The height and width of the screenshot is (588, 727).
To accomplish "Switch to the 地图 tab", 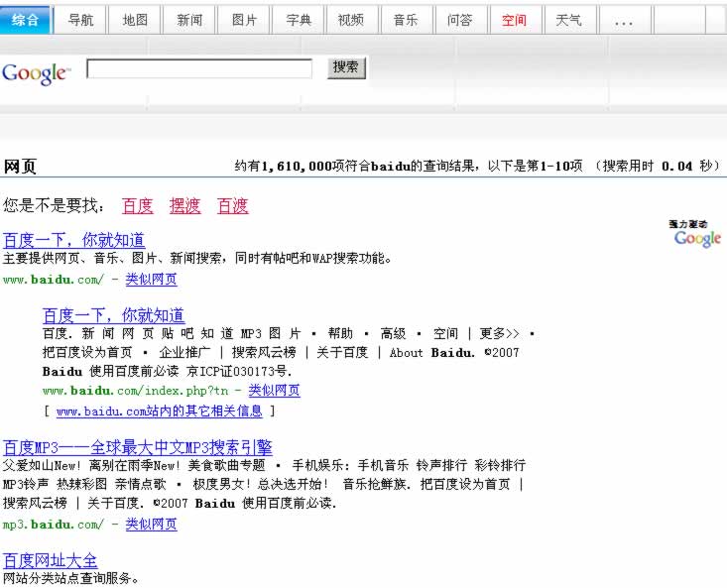I will click(x=135, y=20).
